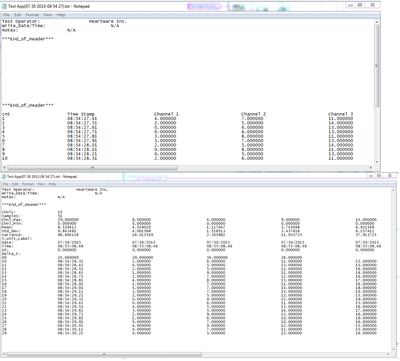Image resolution: width=400 pixels, height=361 pixels.
Task: Open Edit menu in upper Notepad window
Action: pyautogui.click(x=18, y=15)
